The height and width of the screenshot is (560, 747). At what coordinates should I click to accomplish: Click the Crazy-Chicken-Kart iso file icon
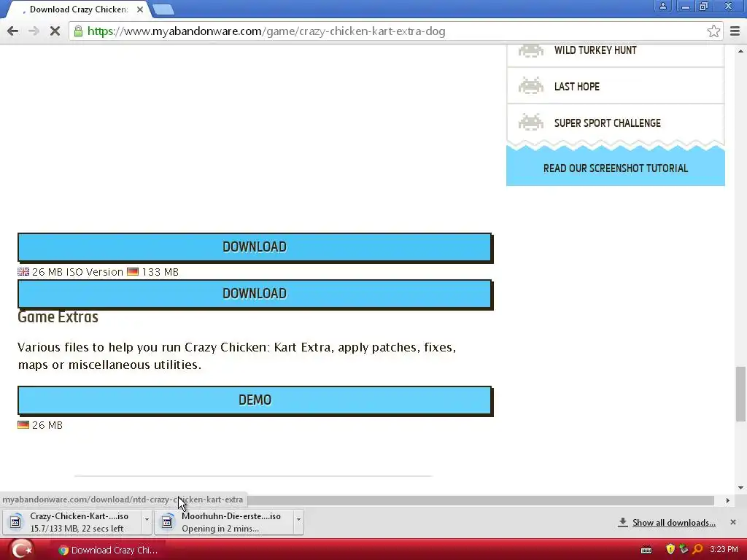pyautogui.click(x=16, y=522)
